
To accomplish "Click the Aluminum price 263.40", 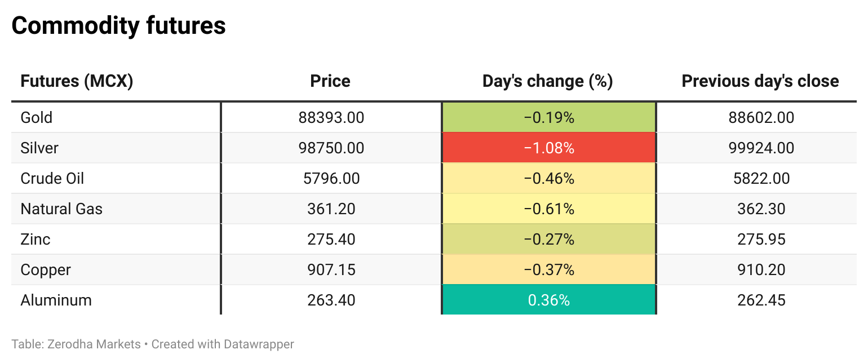I will [331, 300].
